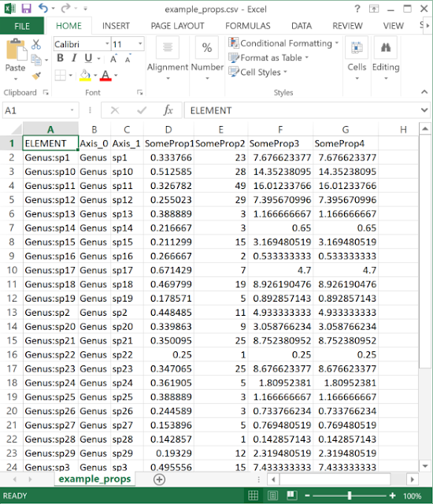433x504 pixels.
Task: Copy the selected cell
Action: click(36, 60)
